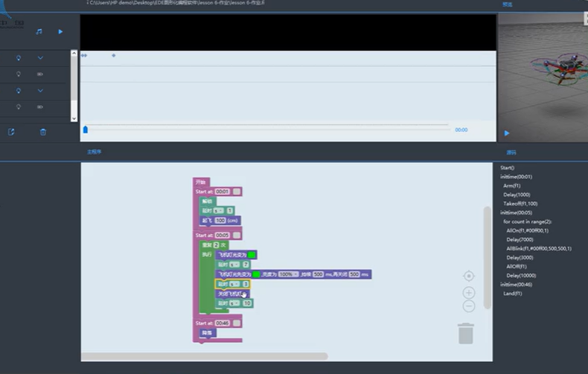Click the blue playhead handle on the time slider
Image resolution: width=588 pixels, height=374 pixels.
coord(86,130)
